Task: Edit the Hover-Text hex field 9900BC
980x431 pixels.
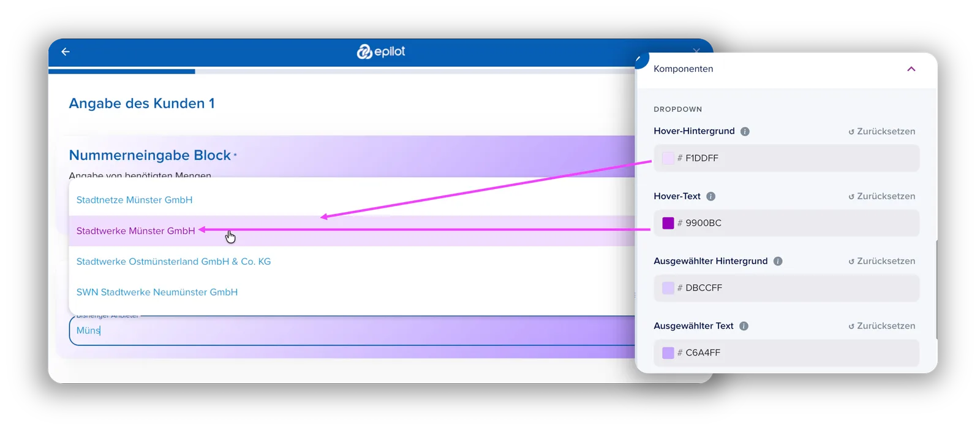Action: (x=786, y=223)
